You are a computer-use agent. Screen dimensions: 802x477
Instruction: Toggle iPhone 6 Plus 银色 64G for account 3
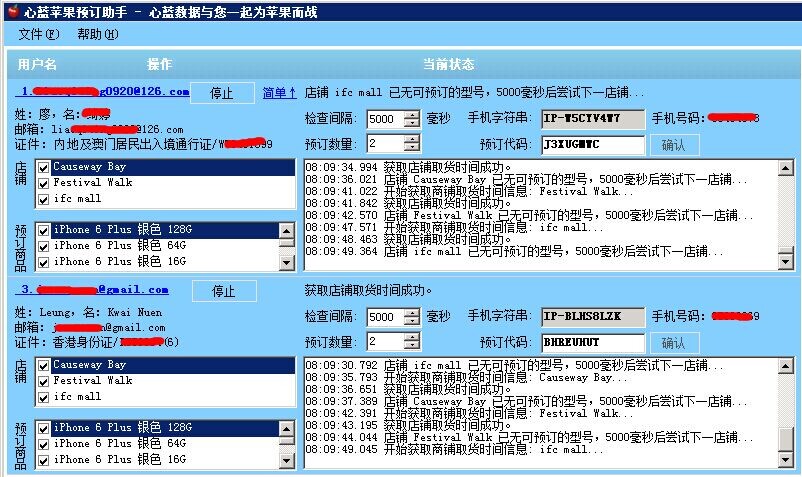click(x=43, y=444)
